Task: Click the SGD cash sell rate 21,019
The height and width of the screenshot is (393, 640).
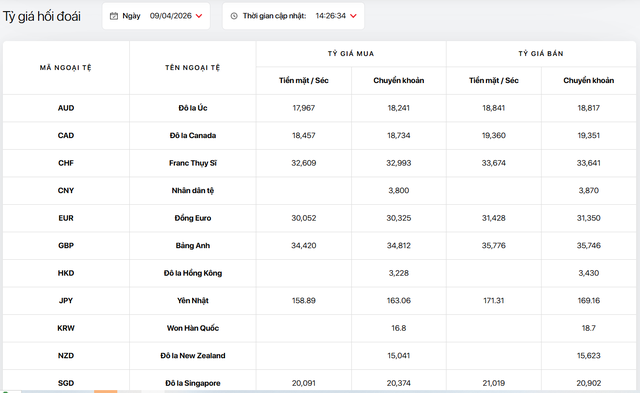Action: click(x=493, y=383)
